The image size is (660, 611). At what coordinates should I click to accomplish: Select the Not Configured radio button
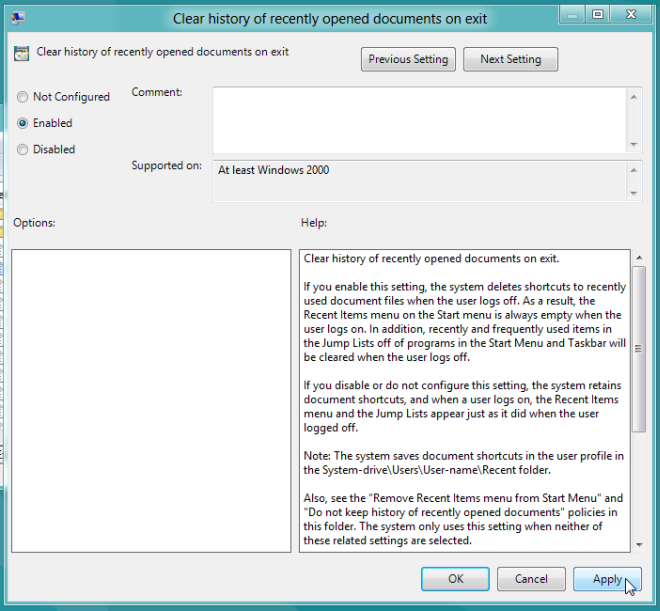click(22, 97)
